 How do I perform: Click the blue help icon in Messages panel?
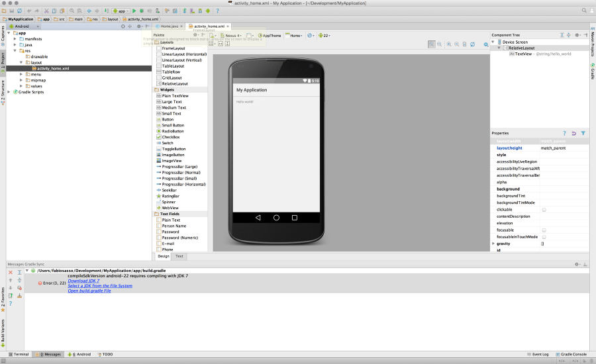[x=11, y=303]
